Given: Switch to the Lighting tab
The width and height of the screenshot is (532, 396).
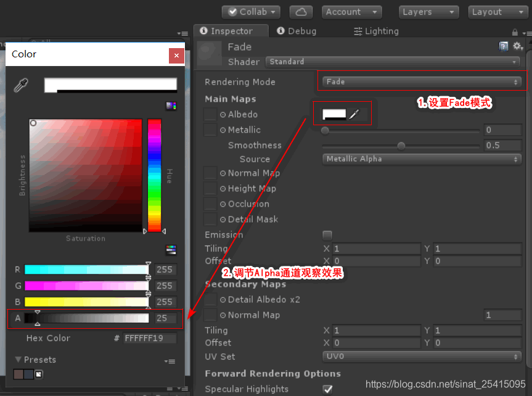Looking at the screenshot, I should pos(376,31).
